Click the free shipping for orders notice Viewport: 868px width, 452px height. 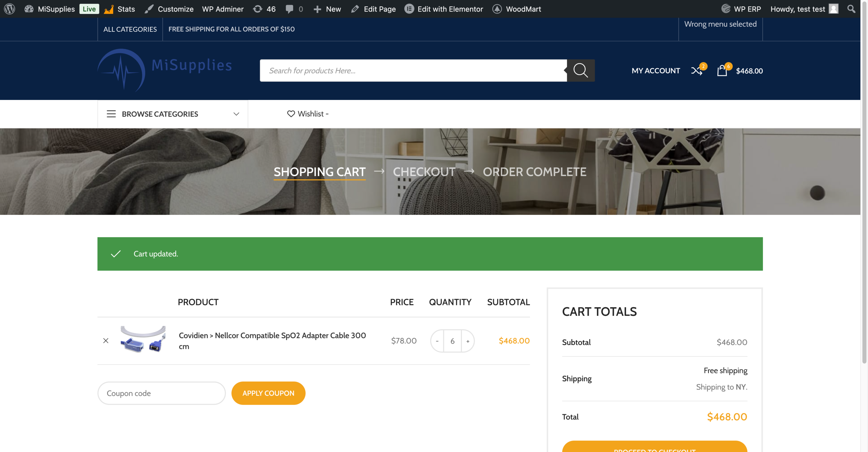232,29
